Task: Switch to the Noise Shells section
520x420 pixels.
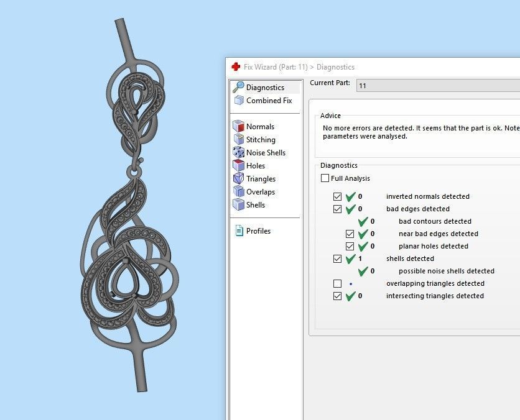Action: (x=266, y=152)
